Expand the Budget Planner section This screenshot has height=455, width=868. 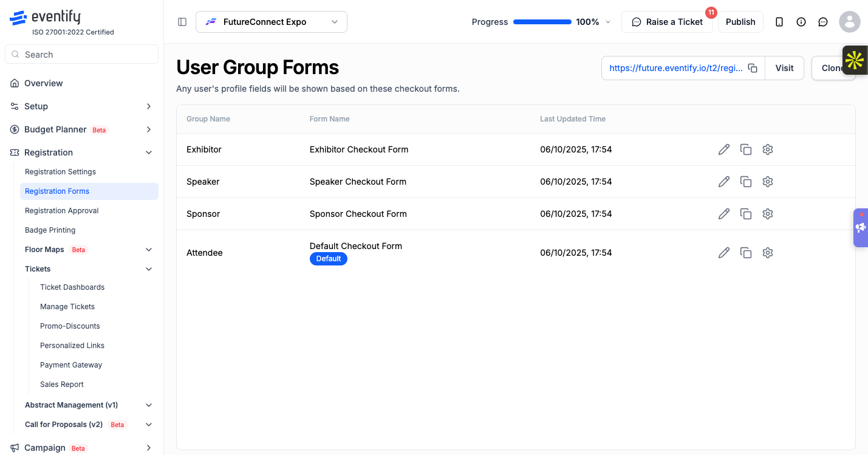[82, 129]
